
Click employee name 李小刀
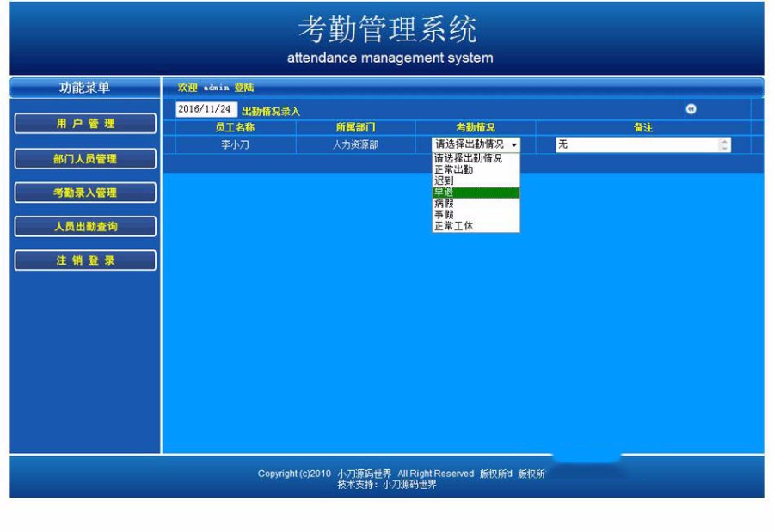coord(235,144)
